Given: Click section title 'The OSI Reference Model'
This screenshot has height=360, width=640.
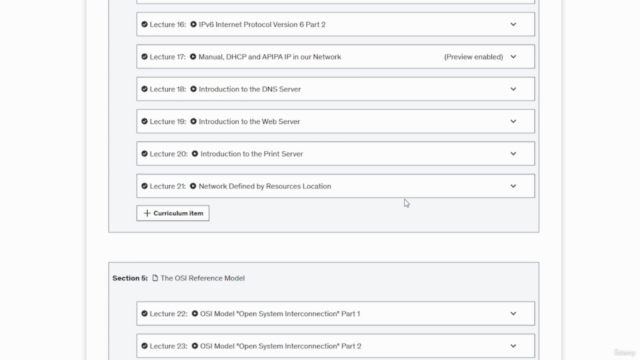Looking at the screenshot, I should [x=202, y=278].
